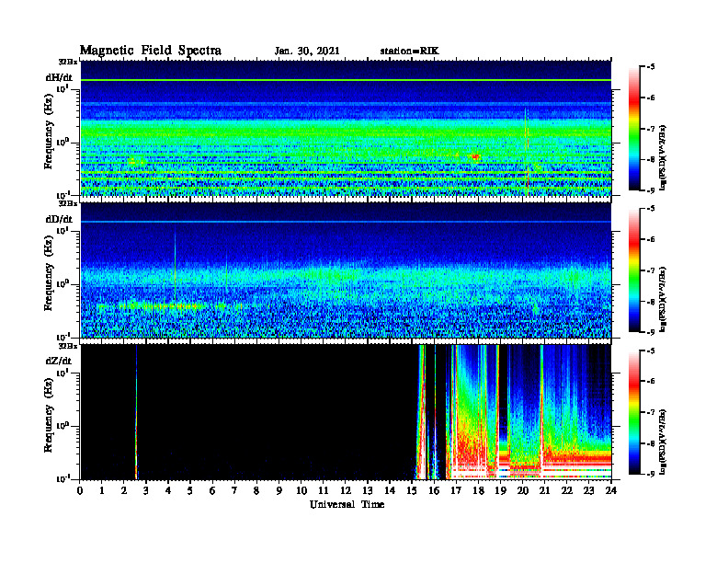The width and height of the screenshot is (728, 563).
Task: Click hour 20 on the Universal Time axis
Action: pos(522,491)
